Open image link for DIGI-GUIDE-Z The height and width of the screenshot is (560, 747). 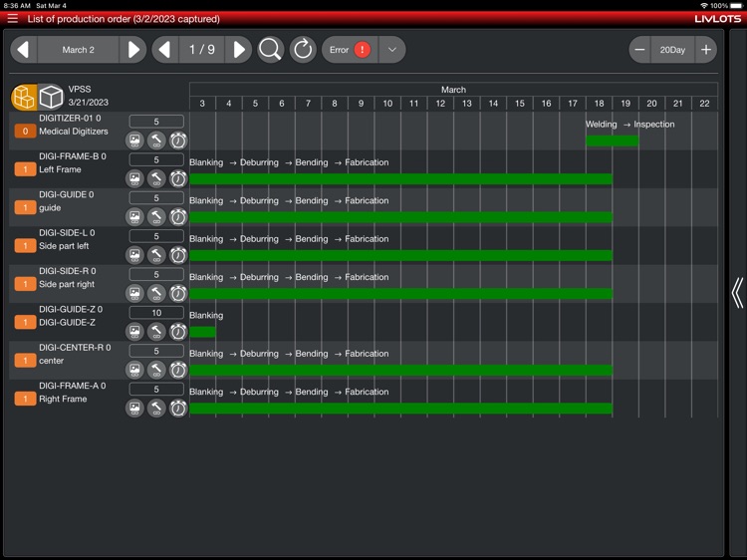pyautogui.click(x=134, y=331)
